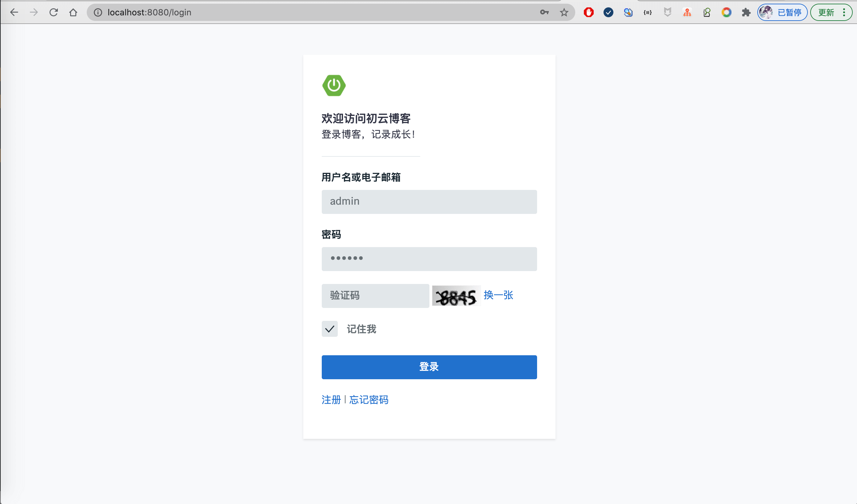Screen dimensions: 857x504
Task: Bookmark this page with the star
Action: 564,13
